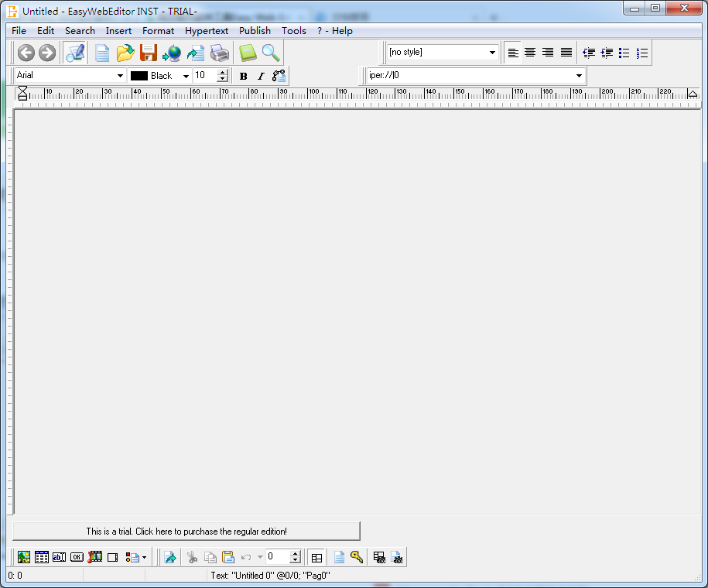This screenshot has width=708, height=588.
Task: Decrease indent
Action: [x=589, y=53]
